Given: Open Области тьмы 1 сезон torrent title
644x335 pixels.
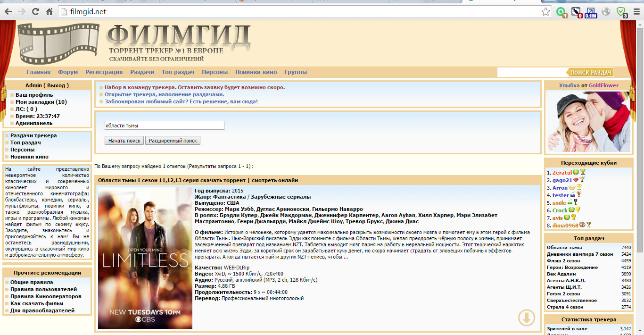Looking at the screenshot, I should 198,180.
